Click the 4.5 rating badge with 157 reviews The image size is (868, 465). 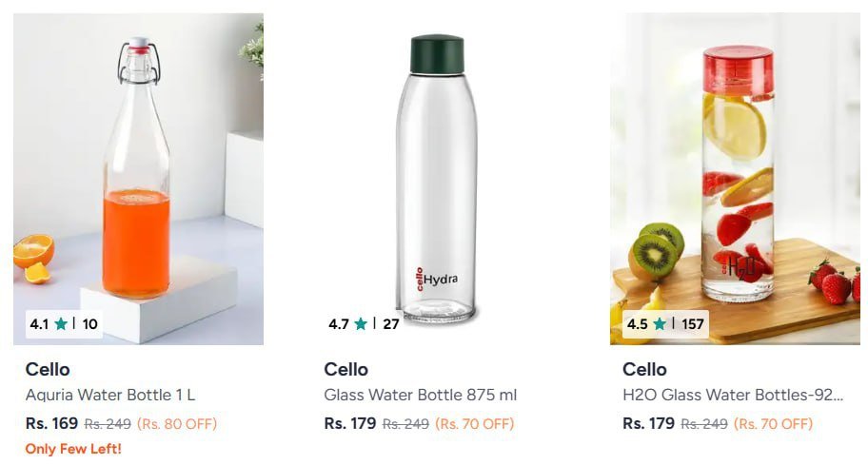coord(665,324)
